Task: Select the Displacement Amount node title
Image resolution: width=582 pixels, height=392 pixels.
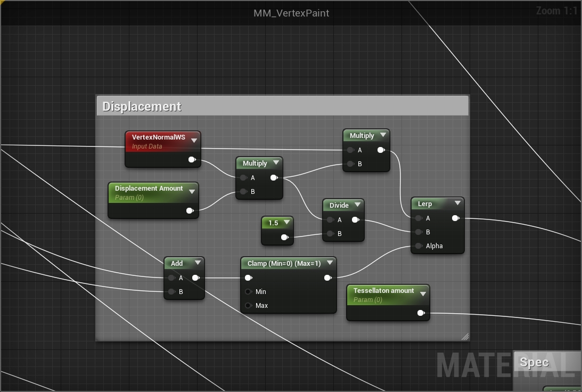Action: coord(149,188)
